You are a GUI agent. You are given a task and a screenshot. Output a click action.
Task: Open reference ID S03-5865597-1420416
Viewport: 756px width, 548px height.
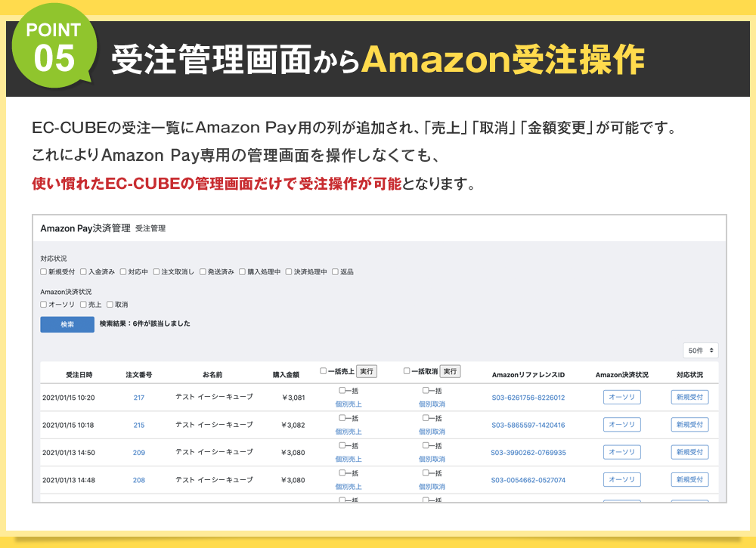(x=528, y=425)
